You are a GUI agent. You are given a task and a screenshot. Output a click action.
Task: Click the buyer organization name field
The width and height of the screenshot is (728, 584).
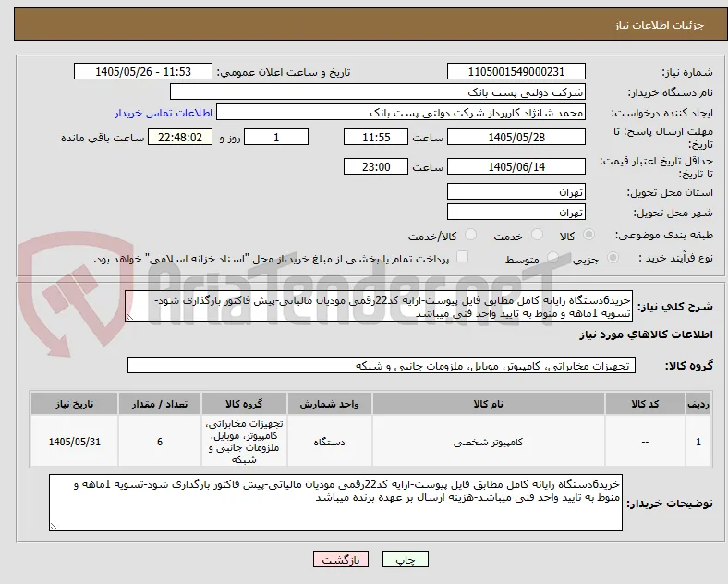pyautogui.click(x=378, y=91)
